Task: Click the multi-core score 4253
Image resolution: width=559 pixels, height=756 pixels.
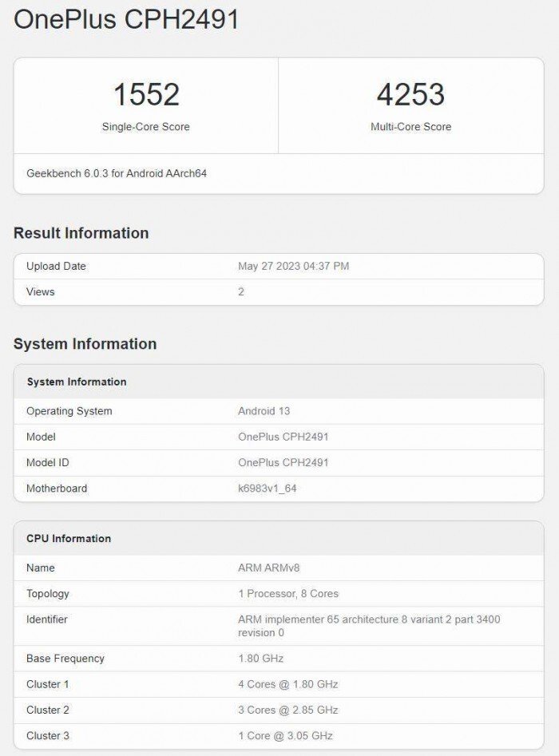Action: 410,95
